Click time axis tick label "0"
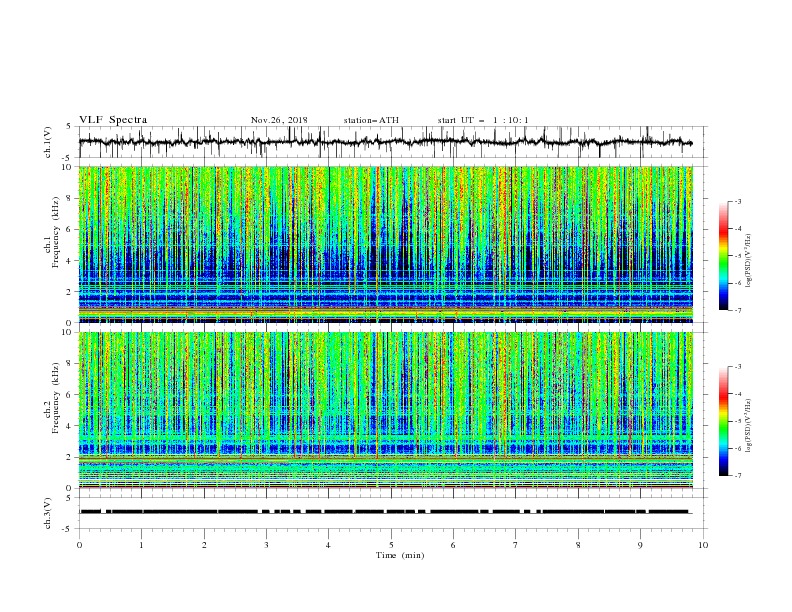This screenshot has width=792, height=612. [79, 545]
